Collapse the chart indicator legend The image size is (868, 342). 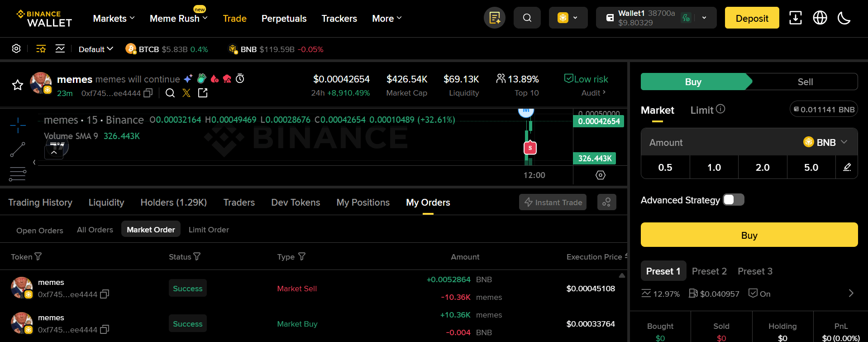click(x=54, y=153)
